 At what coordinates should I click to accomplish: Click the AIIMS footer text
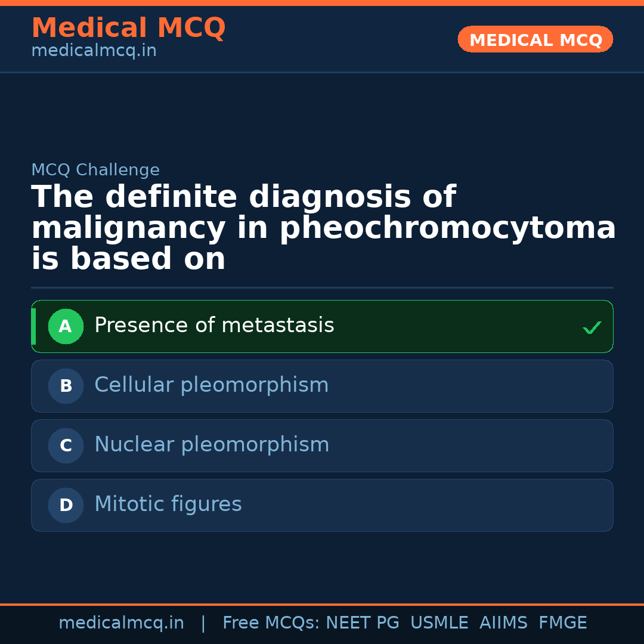(503, 623)
